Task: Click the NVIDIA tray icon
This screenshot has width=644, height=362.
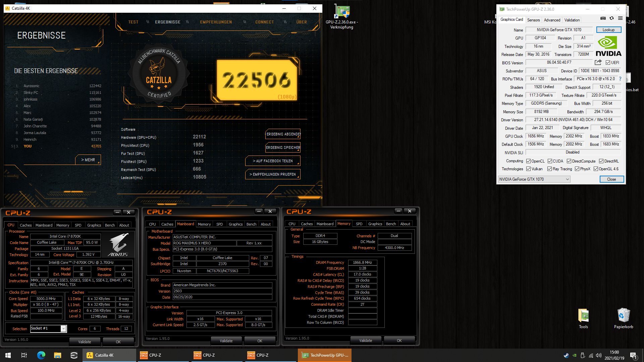Action: tap(575, 355)
